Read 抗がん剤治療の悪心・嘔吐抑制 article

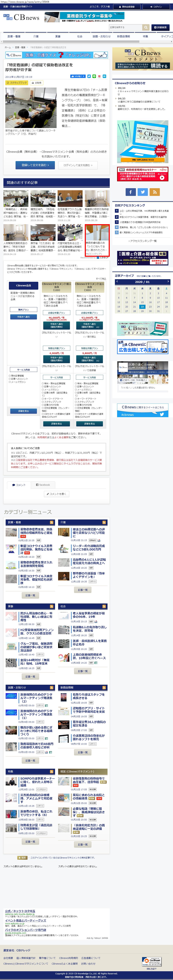(36, 617)
